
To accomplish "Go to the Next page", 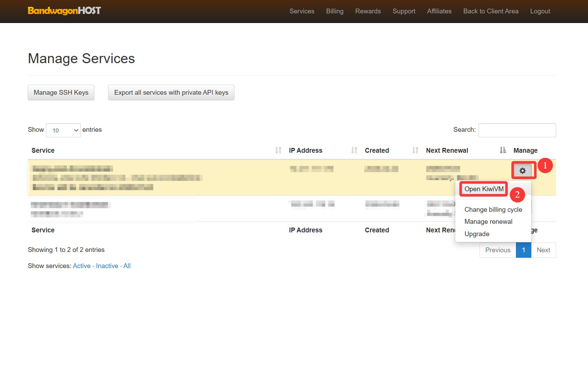I will (x=543, y=250).
